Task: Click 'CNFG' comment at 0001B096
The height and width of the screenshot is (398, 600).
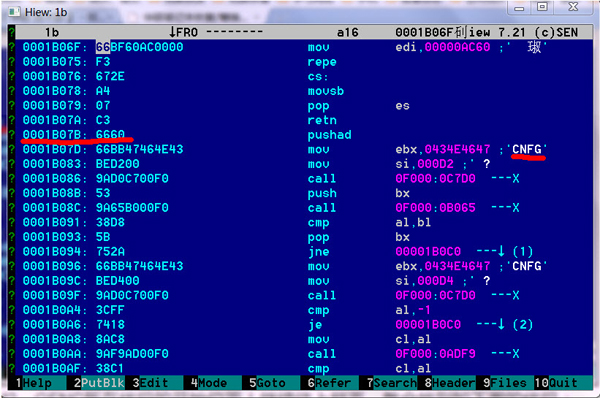Action: click(x=527, y=266)
